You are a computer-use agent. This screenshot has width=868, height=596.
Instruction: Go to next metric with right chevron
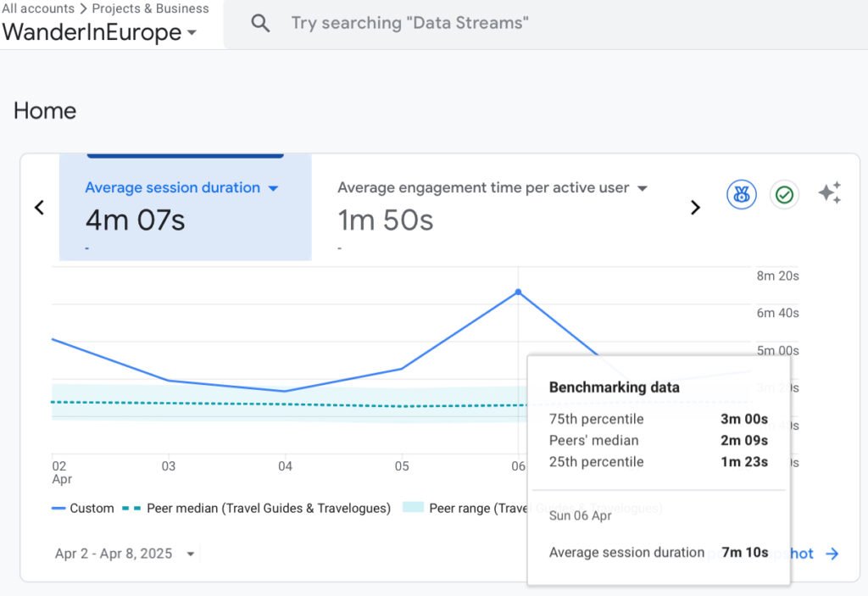click(x=695, y=208)
